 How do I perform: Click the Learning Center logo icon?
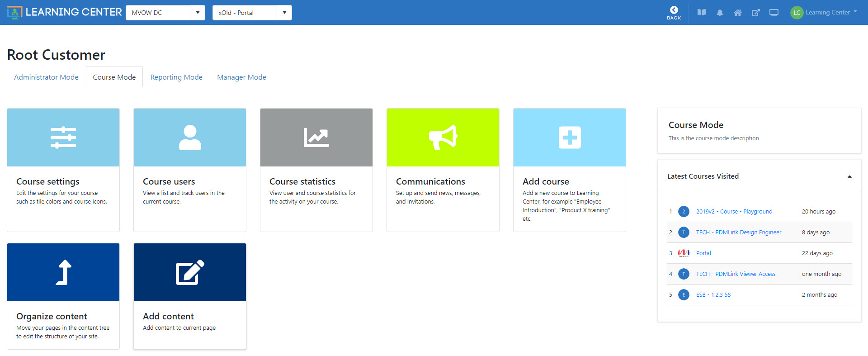coord(14,13)
